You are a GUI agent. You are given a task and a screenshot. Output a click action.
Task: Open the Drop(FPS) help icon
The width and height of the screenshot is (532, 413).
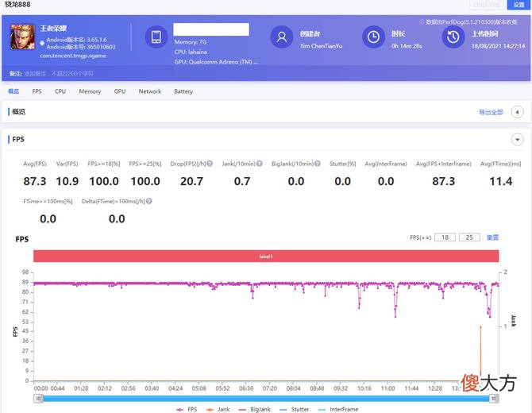210,164
